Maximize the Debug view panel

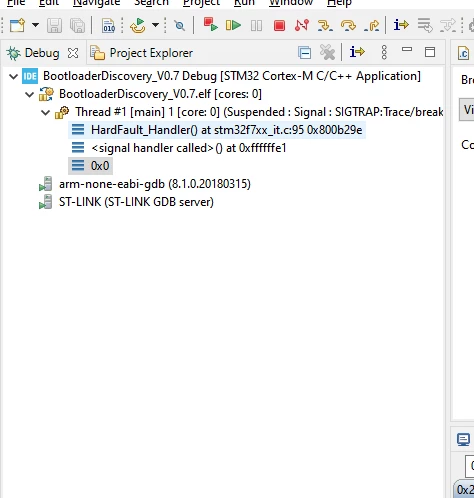(430, 52)
